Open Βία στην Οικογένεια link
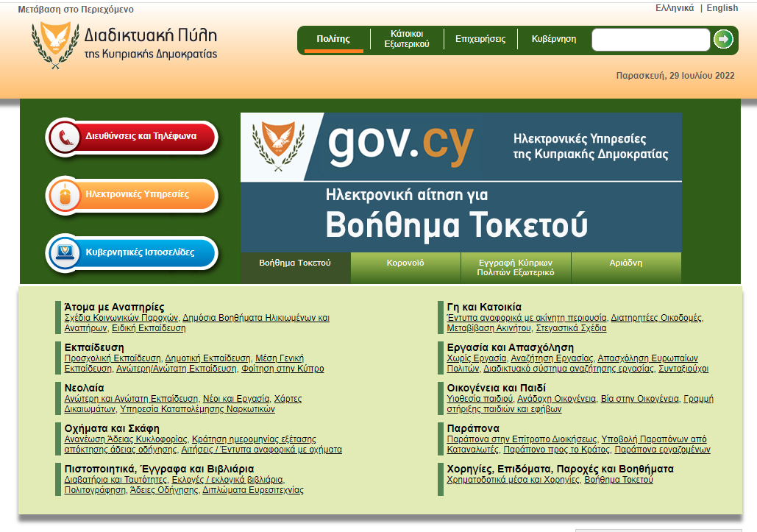757x532 pixels. click(x=640, y=399)
